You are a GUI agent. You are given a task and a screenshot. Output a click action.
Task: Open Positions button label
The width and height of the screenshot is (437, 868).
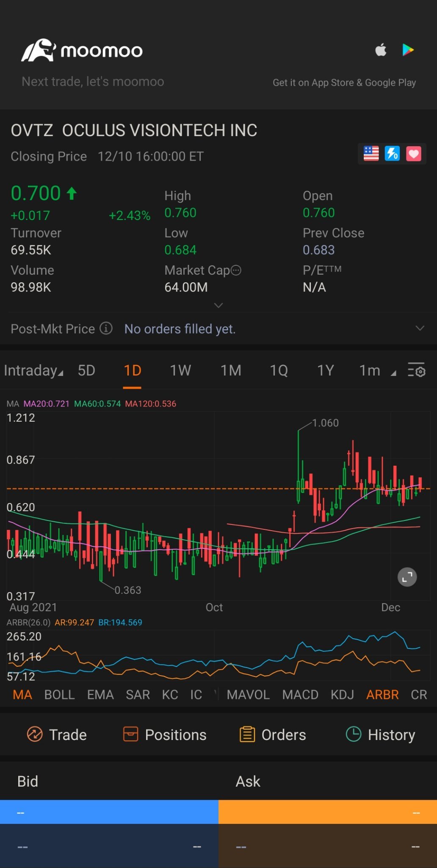tap(176, 734)
